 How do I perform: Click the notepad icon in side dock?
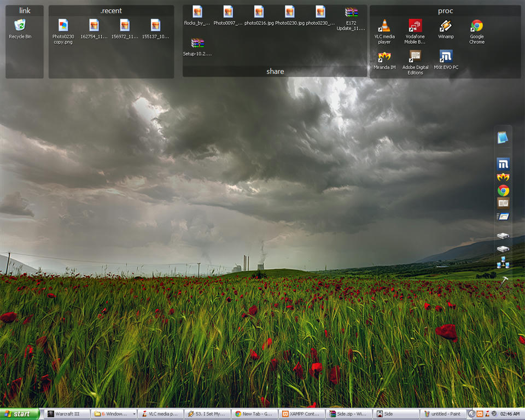click(x=503, y=138)
